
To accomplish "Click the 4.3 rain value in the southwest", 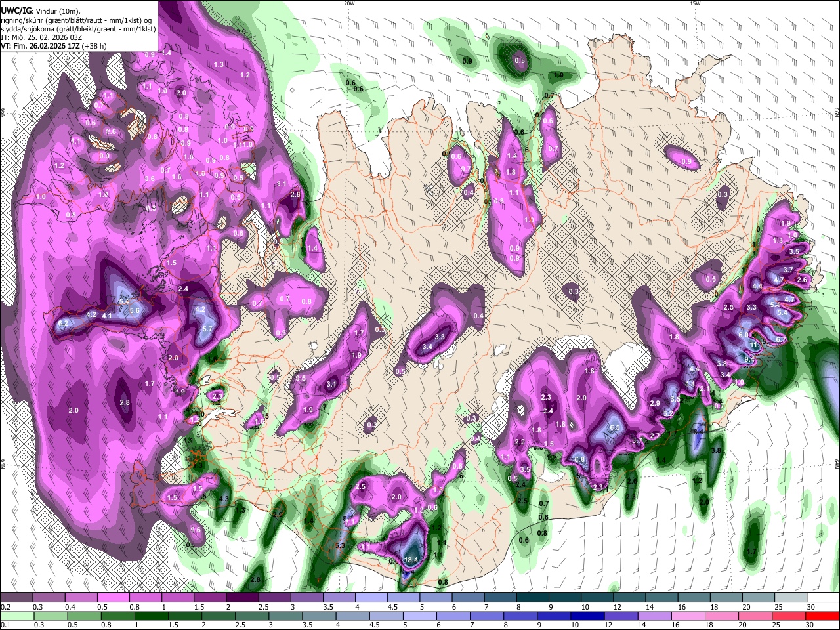I will pyautogui.click(x=224, y=499).
